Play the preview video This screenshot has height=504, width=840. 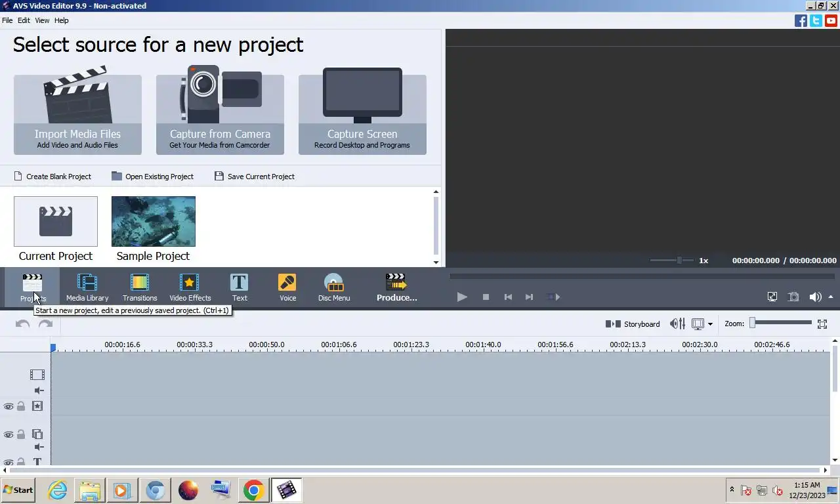tap(462, 297)
